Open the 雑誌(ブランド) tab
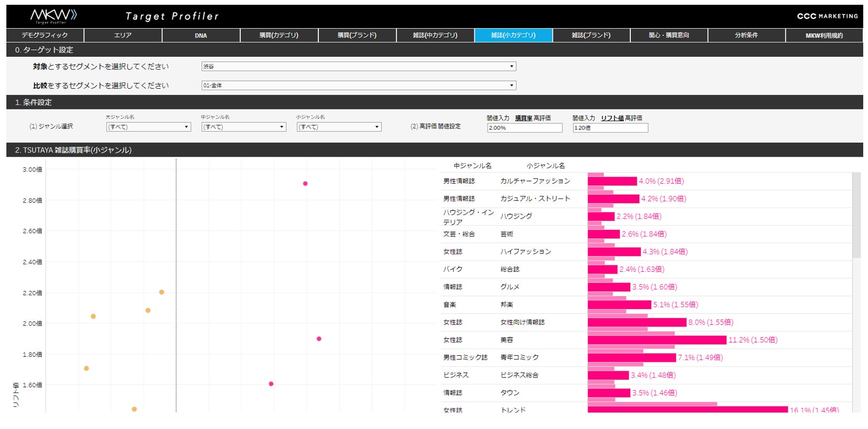Image resolution: width=868 pixels, height=429 pixels. 591,35
